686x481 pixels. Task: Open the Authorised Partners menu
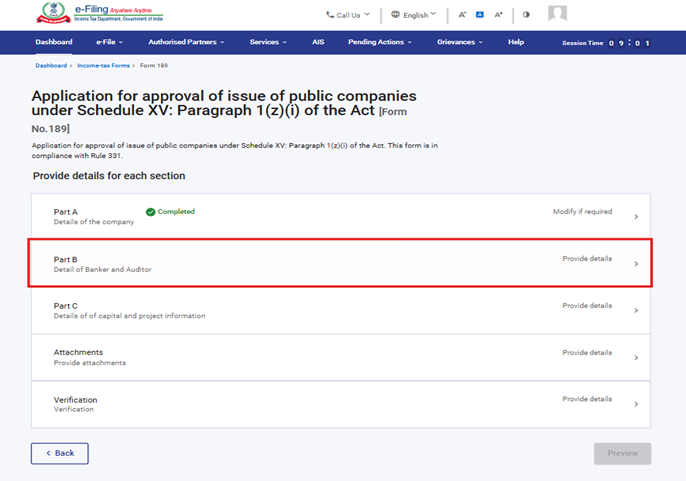pos(186,42)
